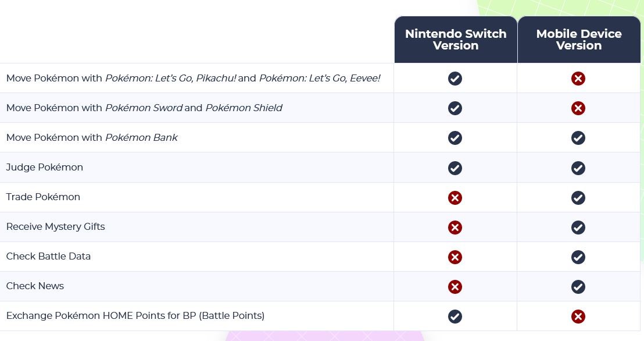
Task: Select the checkmark for Receive Mystery Gifts mobile
Action: click(x=578, y=227)
